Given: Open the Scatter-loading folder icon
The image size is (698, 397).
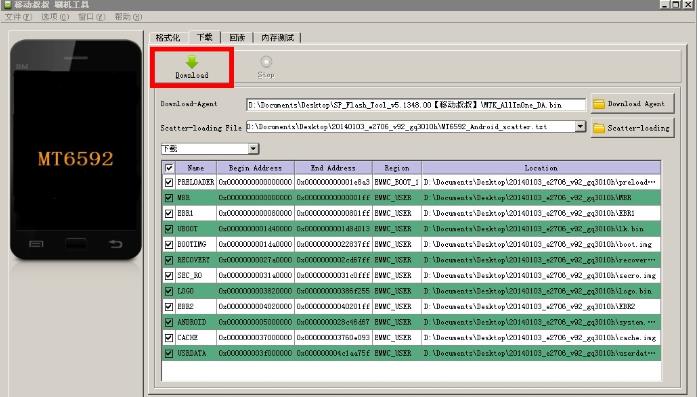Looking at the screenshot, I should click(x=599, y=128).
